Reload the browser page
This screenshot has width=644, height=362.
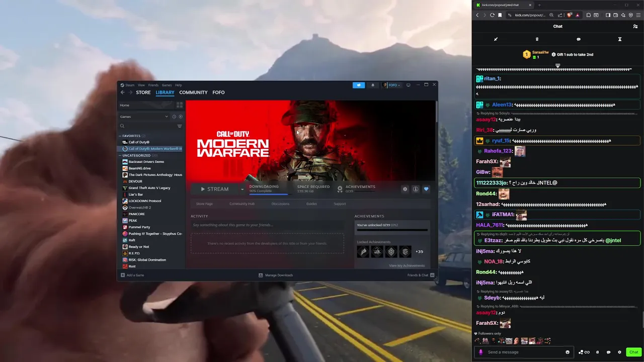[x=492, y=15]
